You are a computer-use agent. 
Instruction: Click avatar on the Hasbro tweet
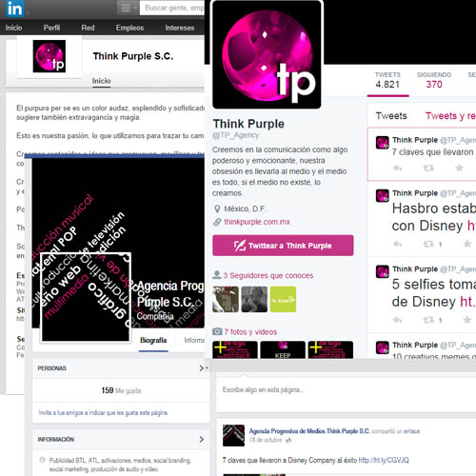(383, 195)
